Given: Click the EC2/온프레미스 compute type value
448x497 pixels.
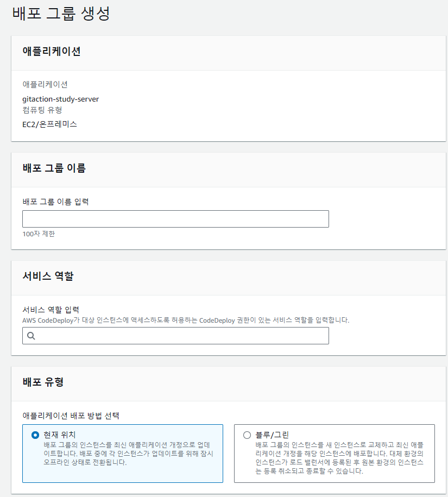Looking at the screenshot, I should coord(50,124).
